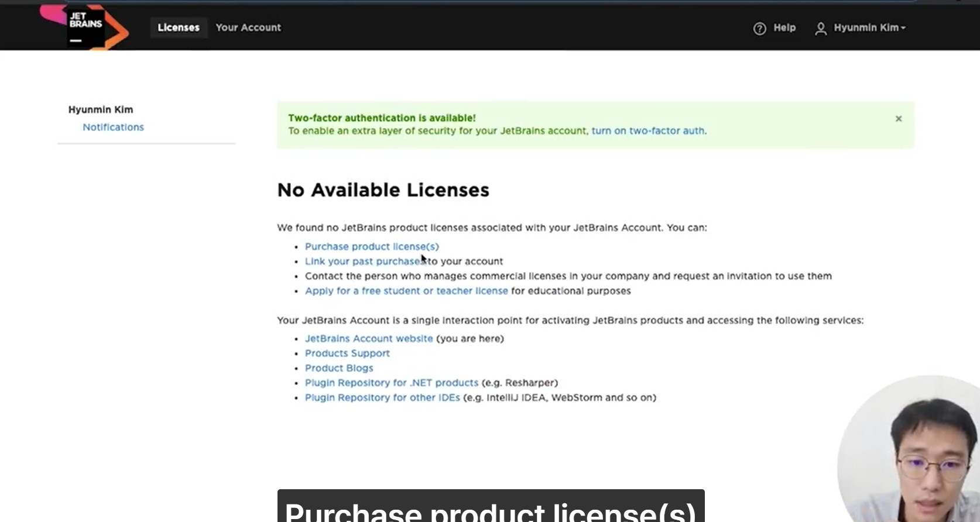Open the Your Account tab
The image size is (980, 522).
[248, 28]
